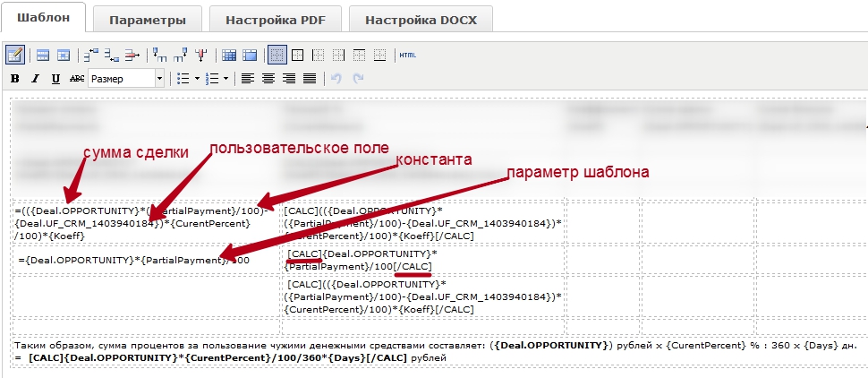Open the Параметры tab
Image resolution: width=868 pixels, height=378 pixels.
point(147,20)
